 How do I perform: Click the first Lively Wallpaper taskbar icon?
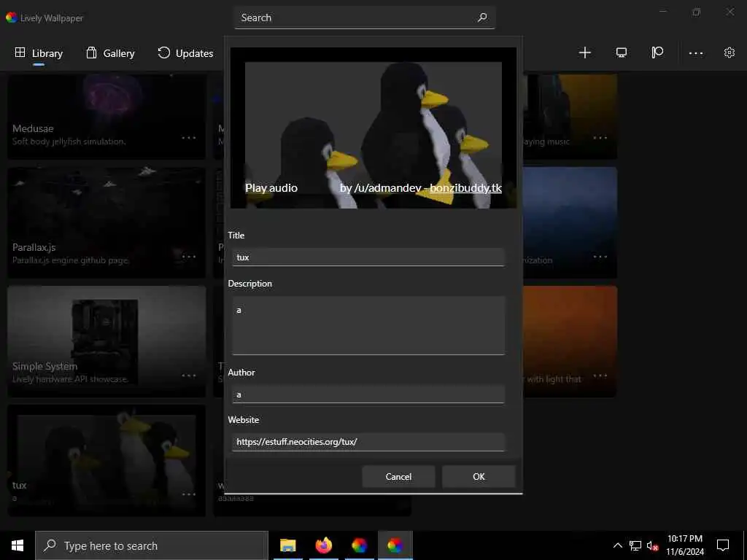[359, 545]
